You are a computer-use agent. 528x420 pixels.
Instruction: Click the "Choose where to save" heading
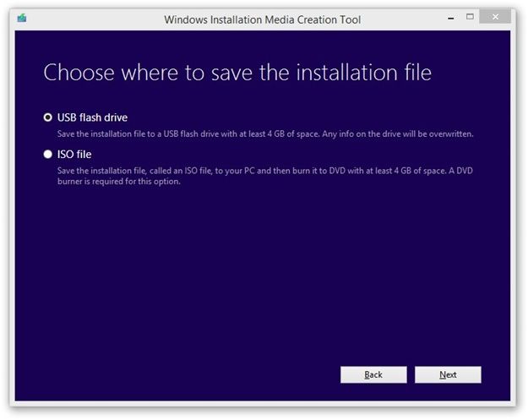(237, 73)
